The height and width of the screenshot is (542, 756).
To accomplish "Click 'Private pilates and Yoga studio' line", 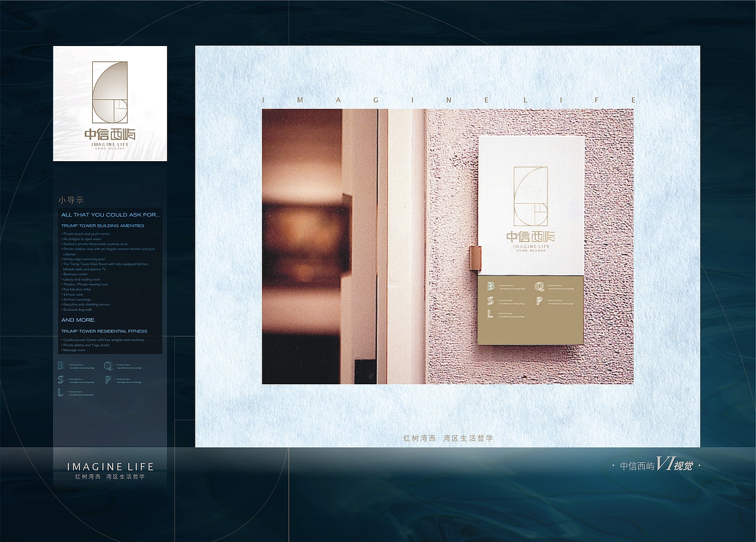I will click(86, 345).
